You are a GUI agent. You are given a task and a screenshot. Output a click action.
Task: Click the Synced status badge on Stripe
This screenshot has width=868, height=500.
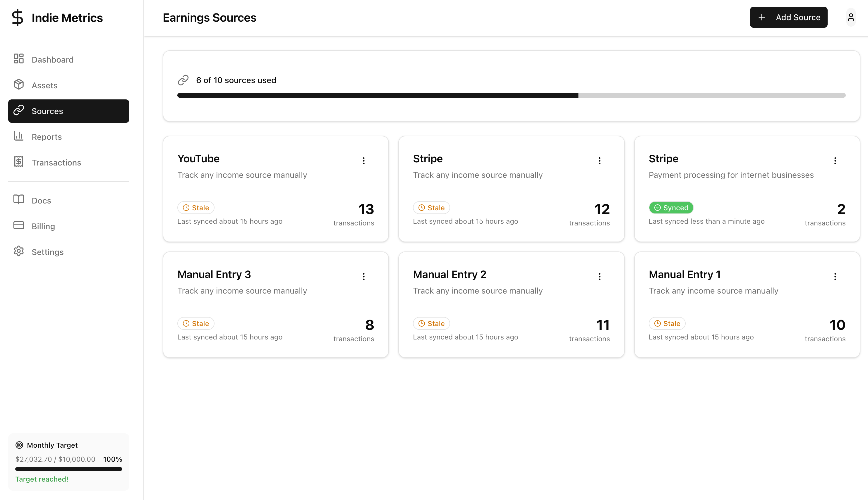pyautogui.click(x=671, y=207)
